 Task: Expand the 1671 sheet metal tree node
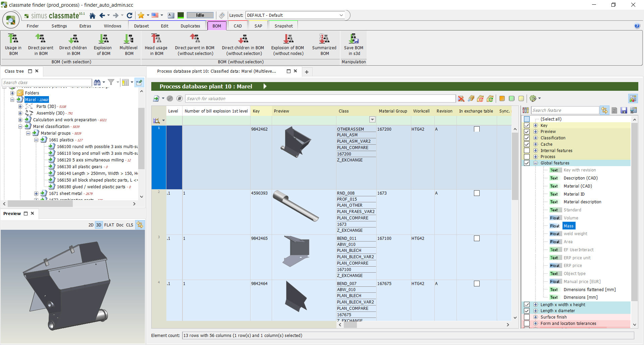[x=36, y=194]
